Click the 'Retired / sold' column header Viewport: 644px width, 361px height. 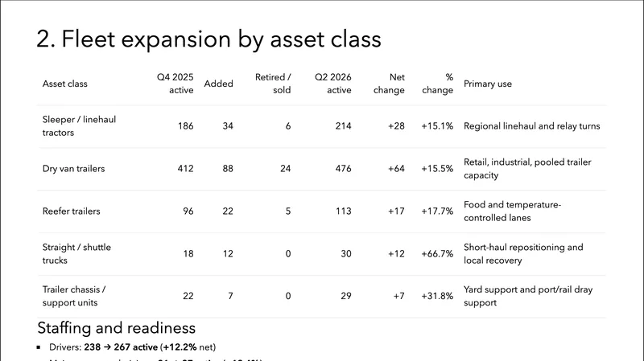[273, 84]
